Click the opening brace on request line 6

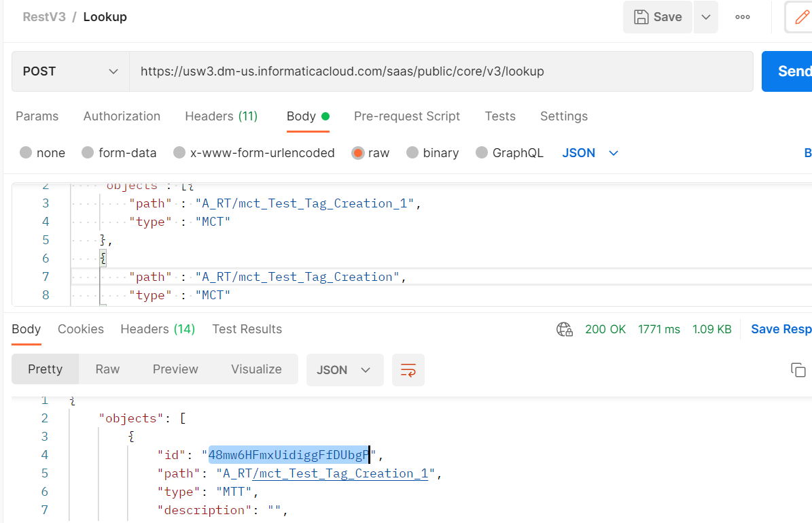coord(103,258)
